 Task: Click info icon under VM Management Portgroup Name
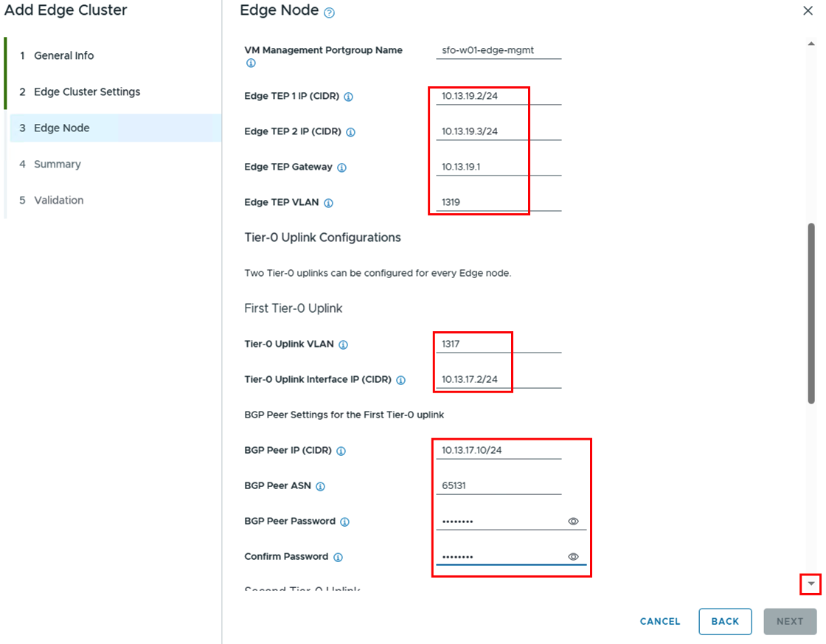click(x=250, y=63)
